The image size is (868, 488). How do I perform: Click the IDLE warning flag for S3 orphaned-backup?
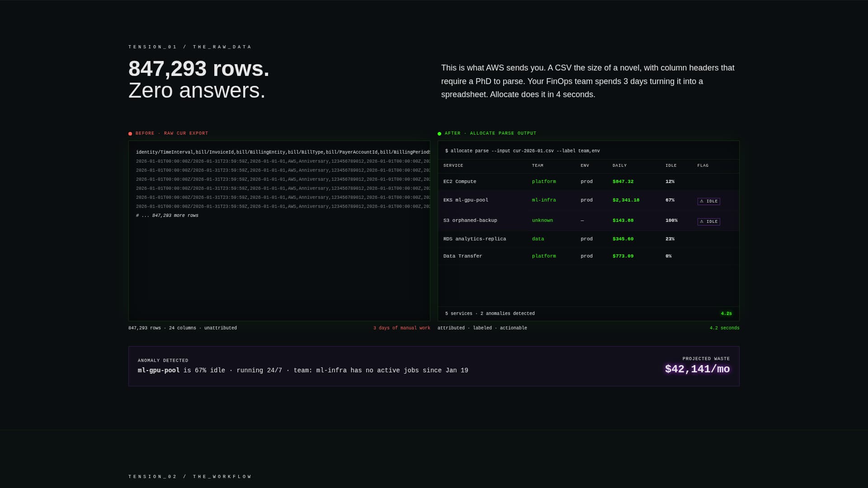(708, 222)
